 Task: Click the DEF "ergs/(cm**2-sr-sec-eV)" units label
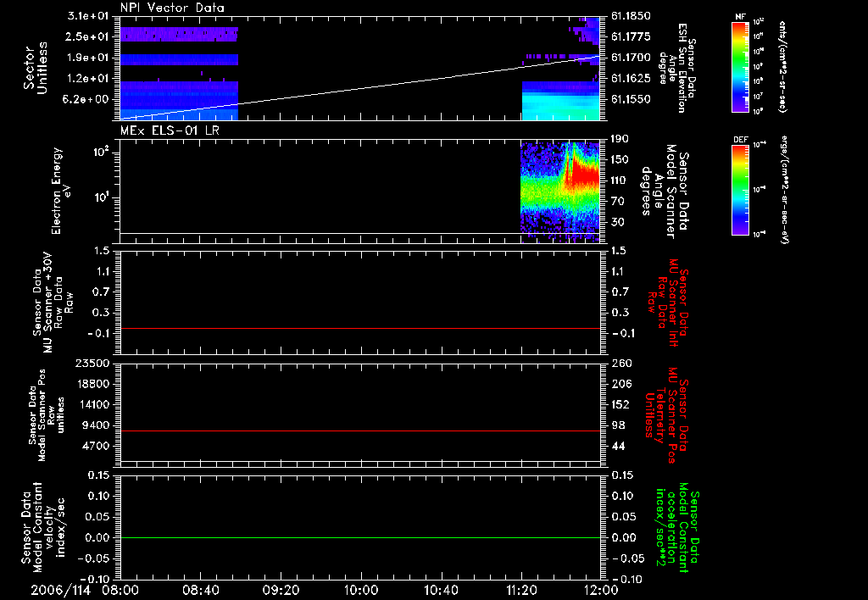click(784, 190)
